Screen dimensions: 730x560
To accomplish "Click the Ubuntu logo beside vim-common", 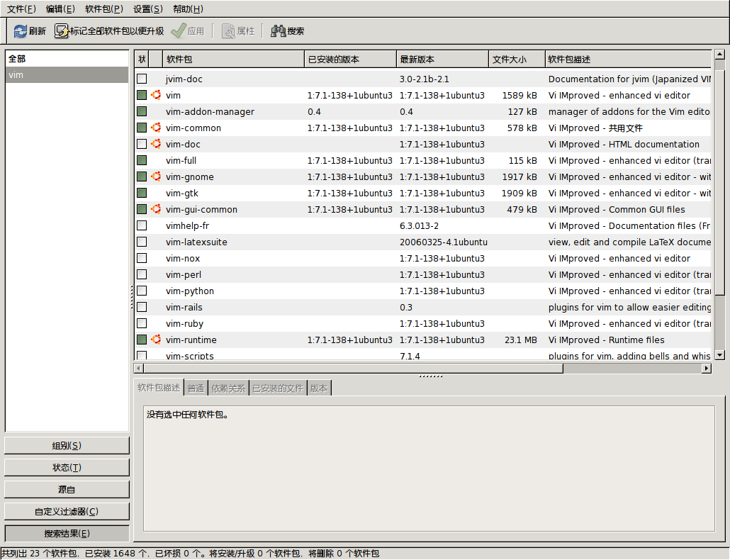I will (156, 128).
